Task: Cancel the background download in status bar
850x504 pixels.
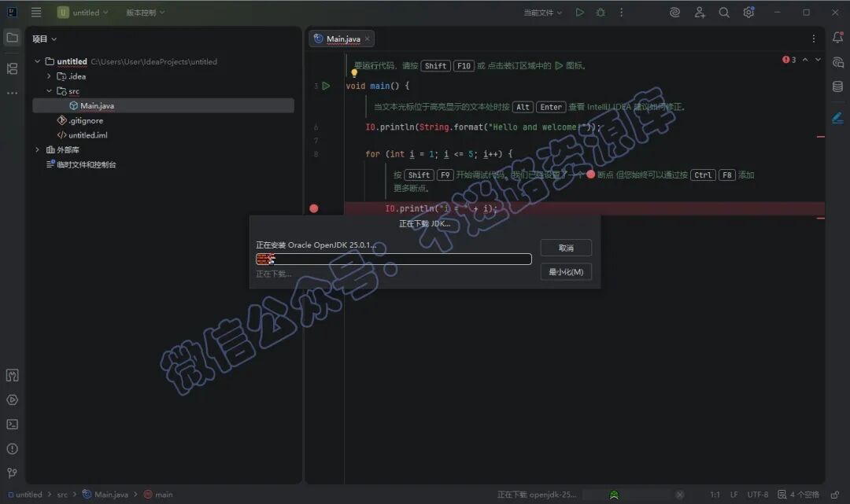Action: tap(679, 495)
